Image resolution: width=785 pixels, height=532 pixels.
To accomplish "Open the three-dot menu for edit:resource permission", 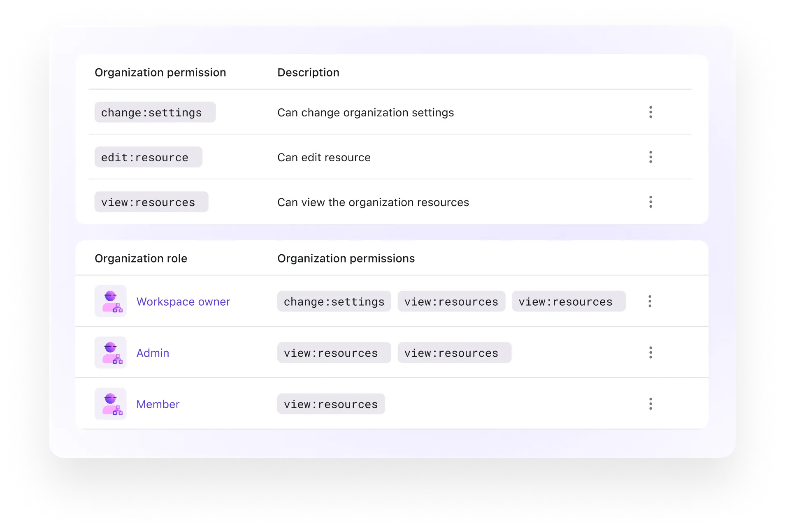I will (x=650, y=157).
